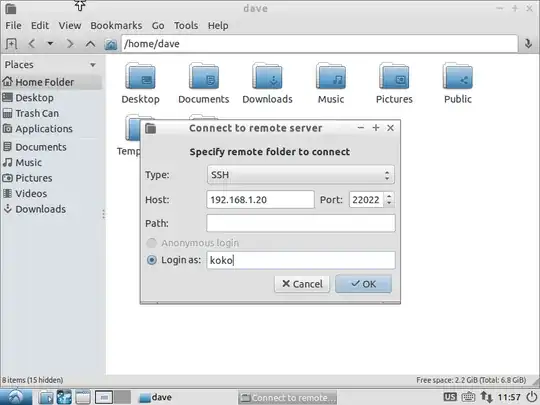Click the /home/dave address bar
The width and height of the screenshot is (540, 405).
click(319, 44)
